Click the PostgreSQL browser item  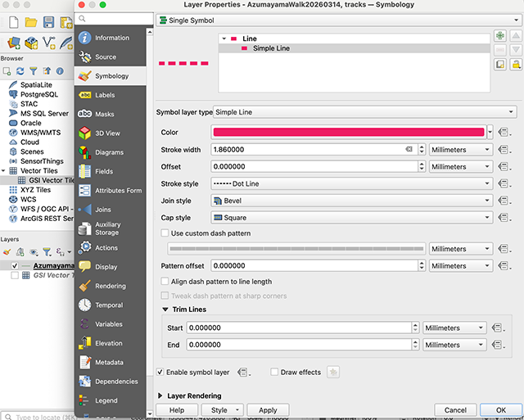[38, 94]
